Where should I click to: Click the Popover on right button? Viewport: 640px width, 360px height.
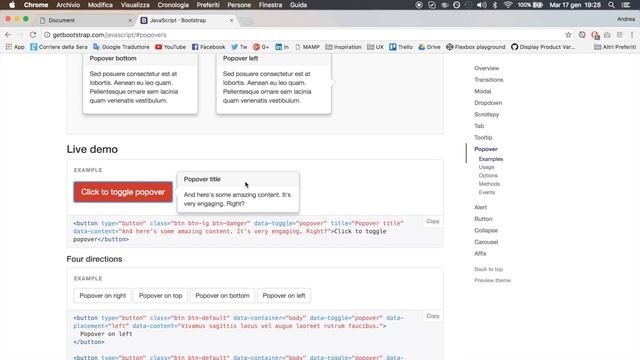[x=102, y=296]
